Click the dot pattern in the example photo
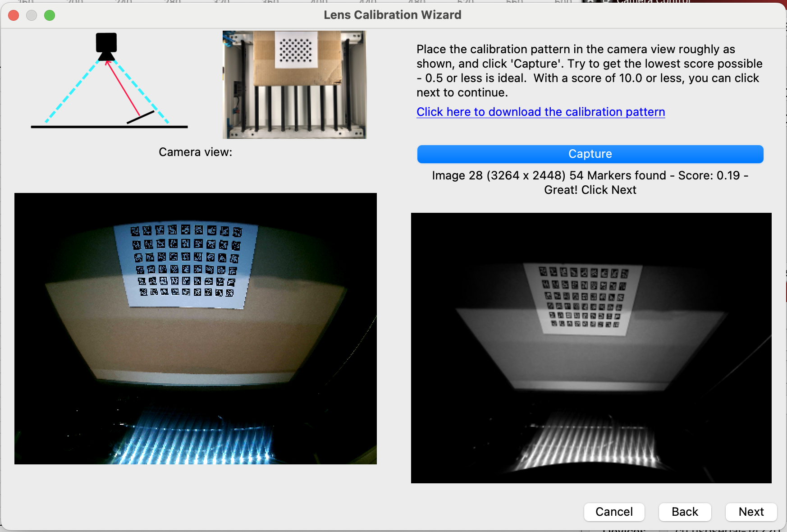Image resolution: width=787 pixels, height=532 pixels. (296, 50)
